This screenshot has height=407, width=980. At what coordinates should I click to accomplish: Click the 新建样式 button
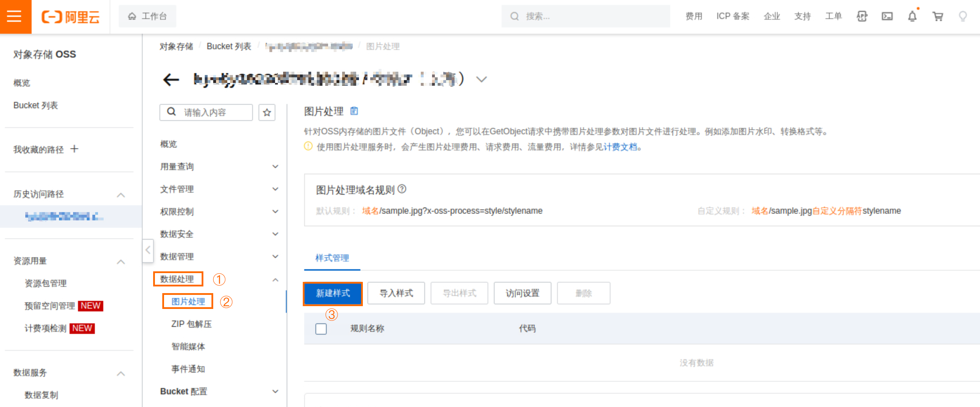(x=333, y=293)
